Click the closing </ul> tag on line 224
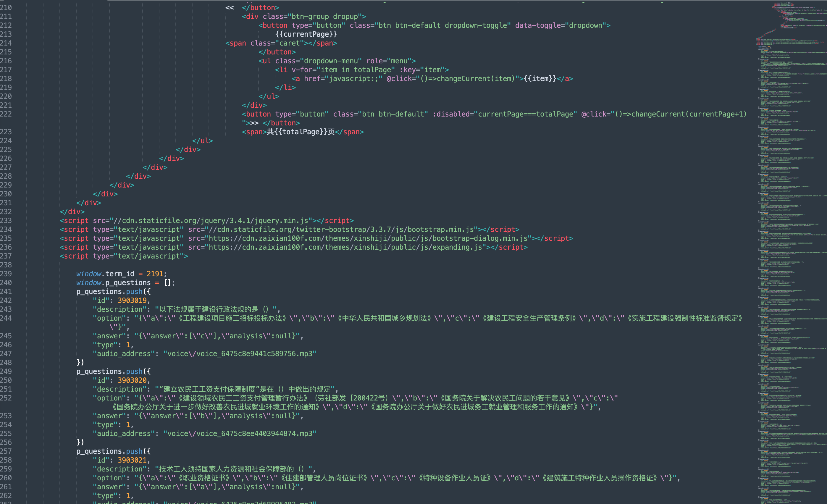Image resolution: width=827 pixels, height=504 pixels. (202, 140)
